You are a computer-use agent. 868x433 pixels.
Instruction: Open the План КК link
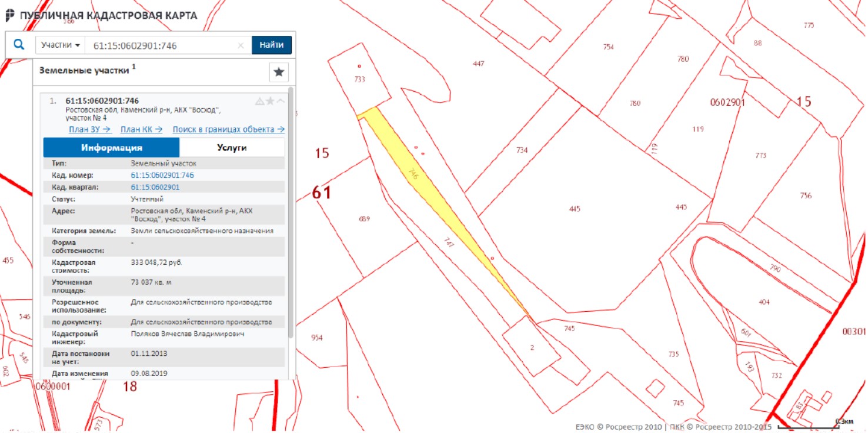[141, 130]
